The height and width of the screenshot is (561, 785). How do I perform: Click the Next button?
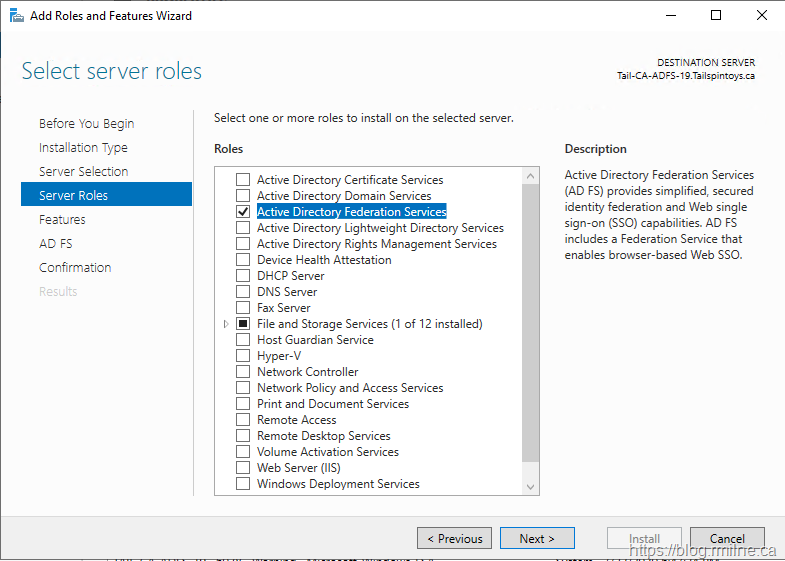coord(537,538)
